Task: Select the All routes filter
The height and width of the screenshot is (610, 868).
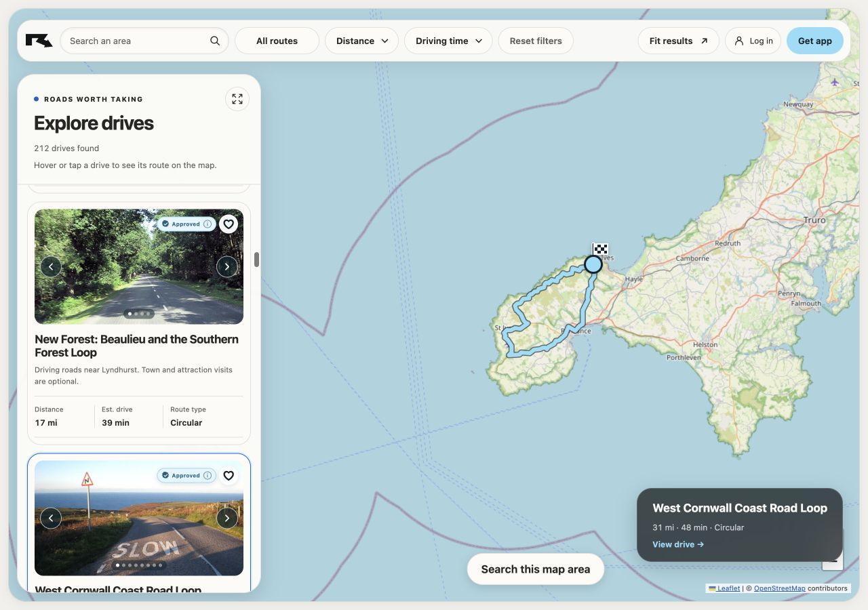Action: click(277, 41)
